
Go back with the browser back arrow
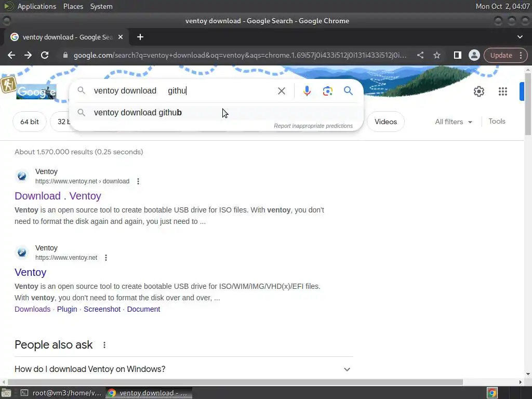click(x=11, y=55)
